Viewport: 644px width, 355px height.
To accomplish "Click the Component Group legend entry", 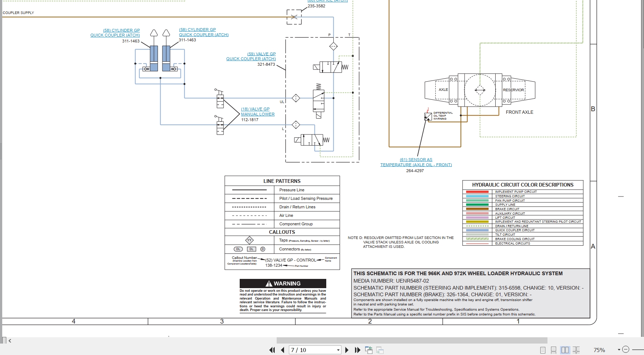I will 296,224.
